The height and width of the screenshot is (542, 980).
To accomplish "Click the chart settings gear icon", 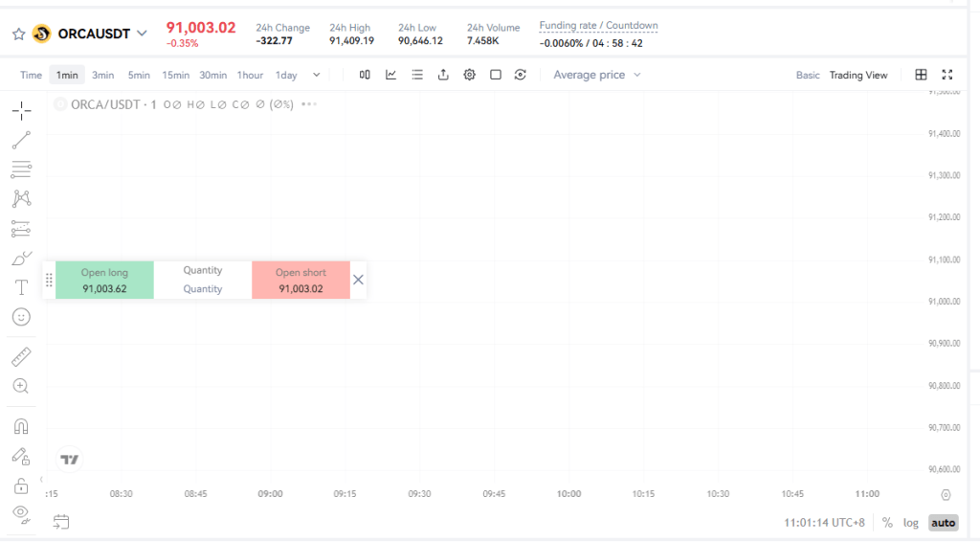I will point(470,75).
